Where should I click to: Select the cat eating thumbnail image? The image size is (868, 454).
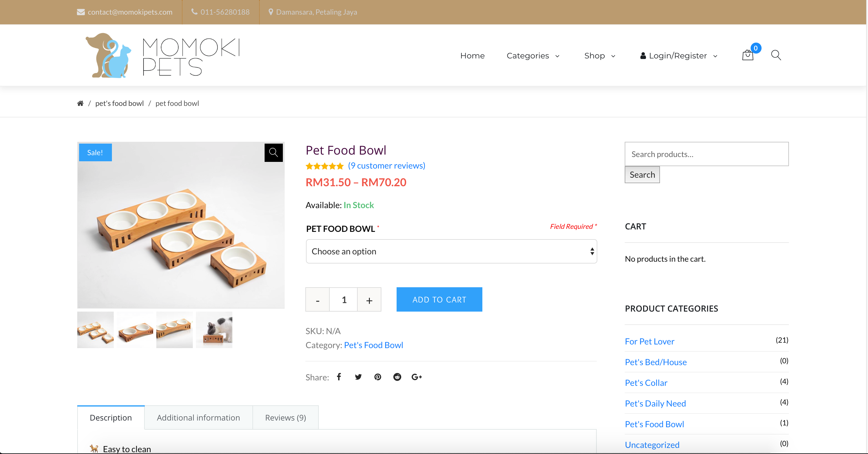pos(214,330)
